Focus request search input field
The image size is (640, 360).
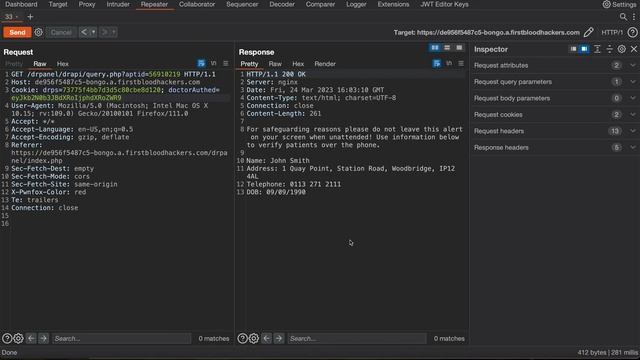tap(121, 338)
